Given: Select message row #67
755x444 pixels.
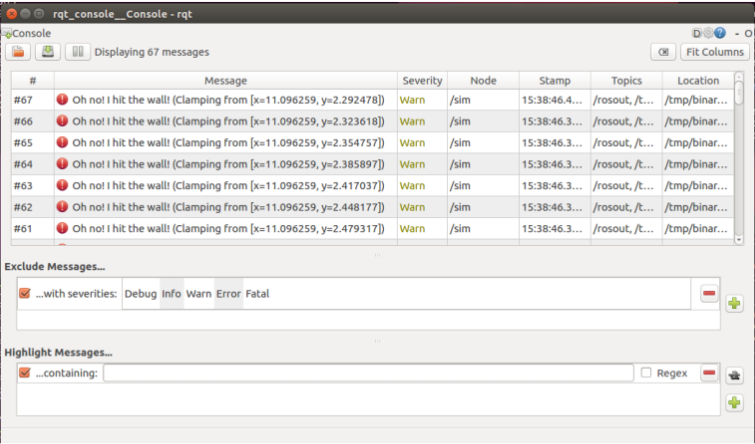Looking at the screenshot, I should (x=373, y=100).
